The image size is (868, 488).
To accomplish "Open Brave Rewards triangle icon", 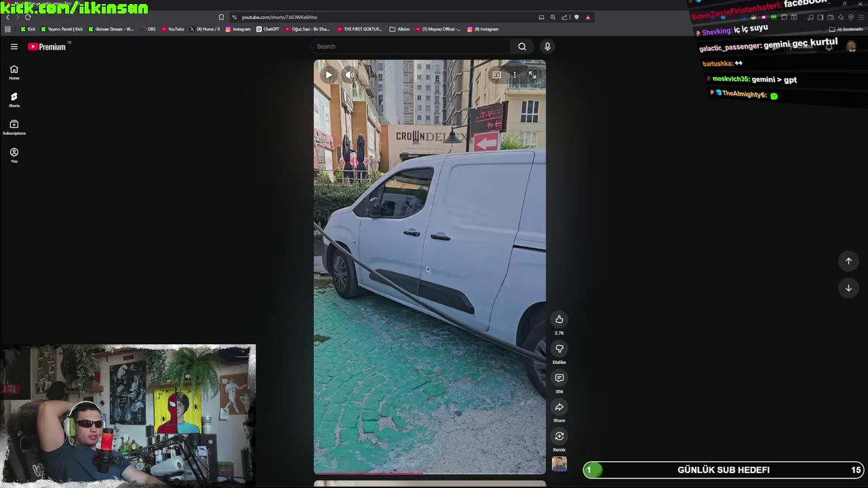I will coord(588,17).
